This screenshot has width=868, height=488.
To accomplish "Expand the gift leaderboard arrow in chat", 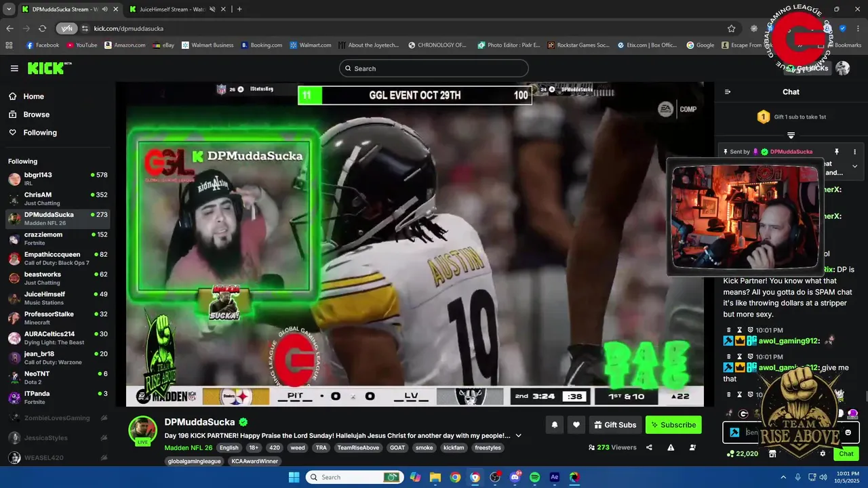I will [x=791, y=136].
